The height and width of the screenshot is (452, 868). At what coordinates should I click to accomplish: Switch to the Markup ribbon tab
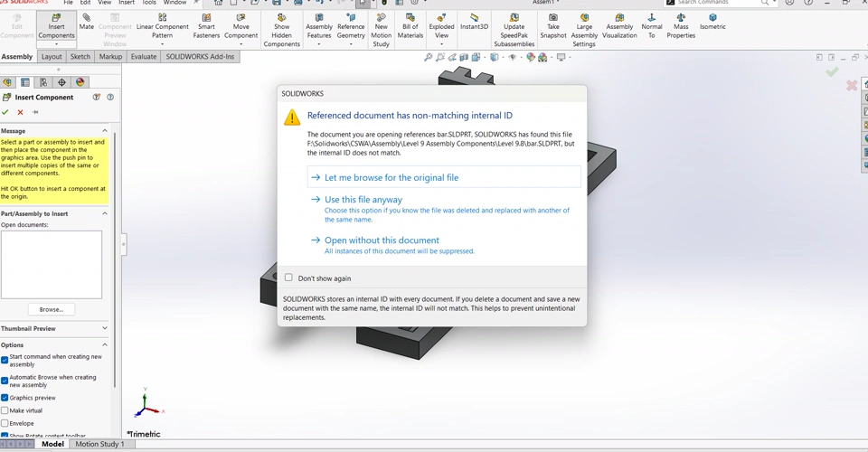pyautogui.click(x=110, y=56)
